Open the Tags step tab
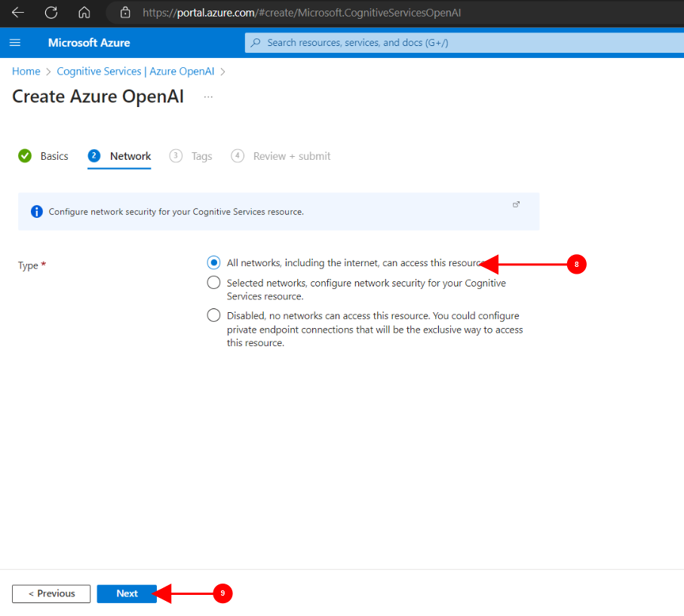684x616 pixels. click(x=192, y=156)
